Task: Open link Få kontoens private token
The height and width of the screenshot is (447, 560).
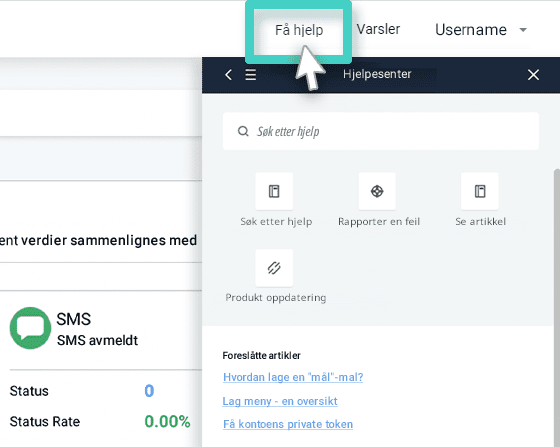Action: (288, 424)
